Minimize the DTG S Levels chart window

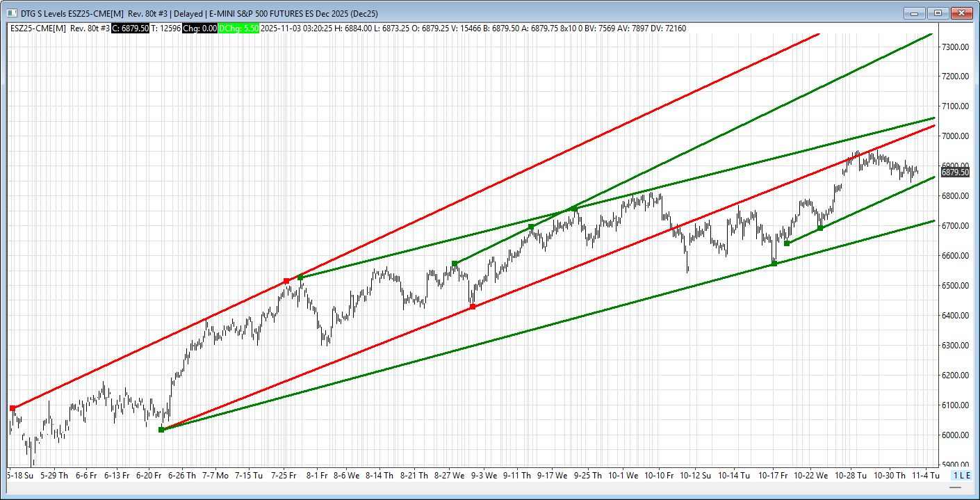[915, 13]
